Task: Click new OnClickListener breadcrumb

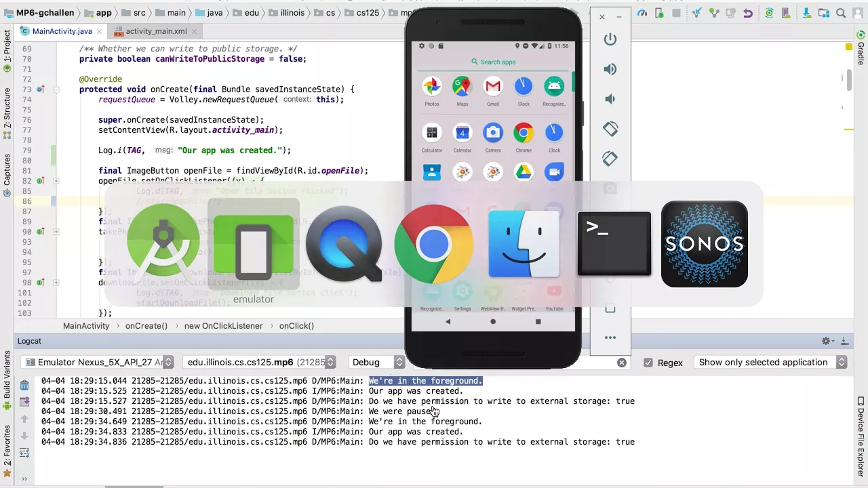Action: pyautogui.click(x=223, y=325)
